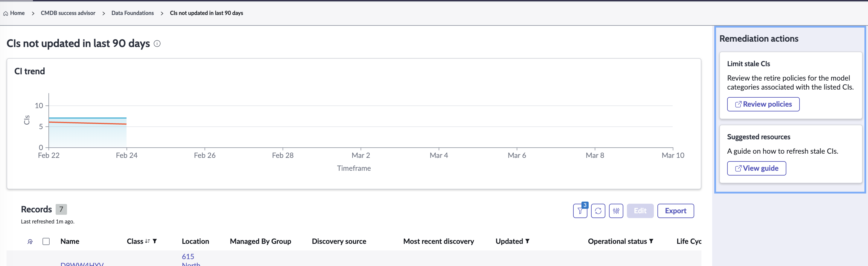868x266 pixels.
Task: Click the Limit stale CIs card title
Action: (748, 64)
